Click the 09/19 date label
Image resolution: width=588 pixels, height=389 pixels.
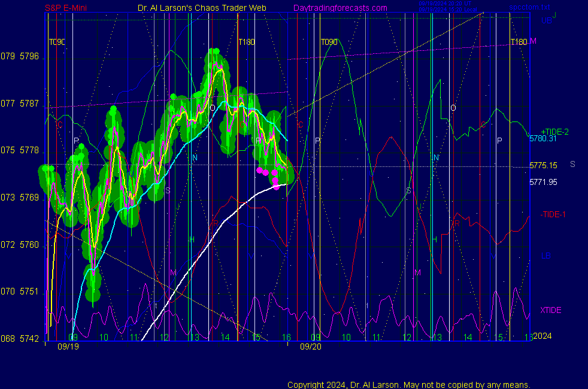pos(68,346)
